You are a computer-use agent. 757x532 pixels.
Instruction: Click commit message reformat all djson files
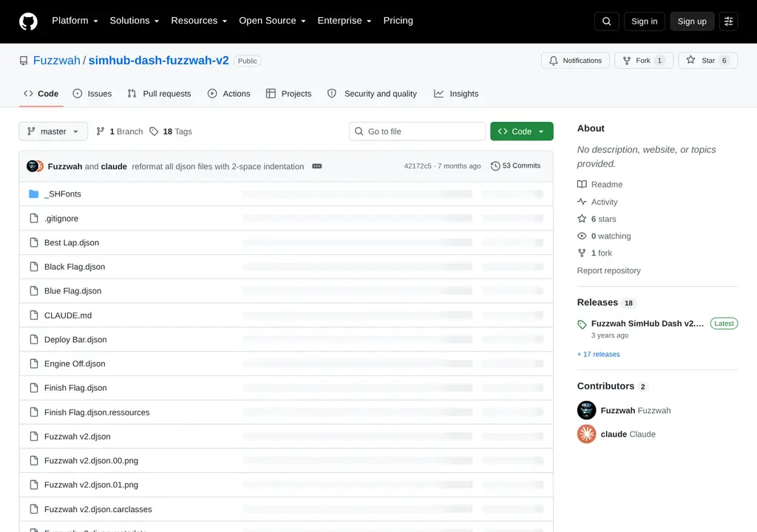tap(218, 166)
